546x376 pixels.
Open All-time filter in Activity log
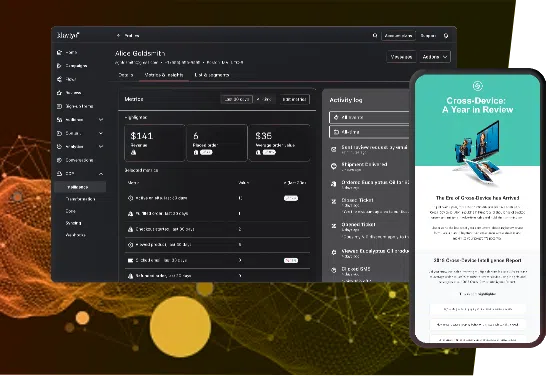(x=369, y=132)
